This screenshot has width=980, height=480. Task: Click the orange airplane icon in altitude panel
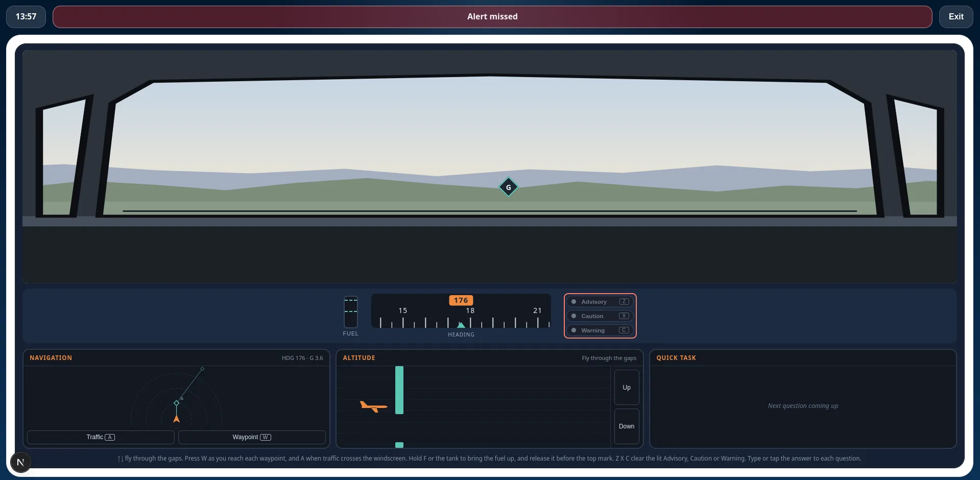[373, 406]
